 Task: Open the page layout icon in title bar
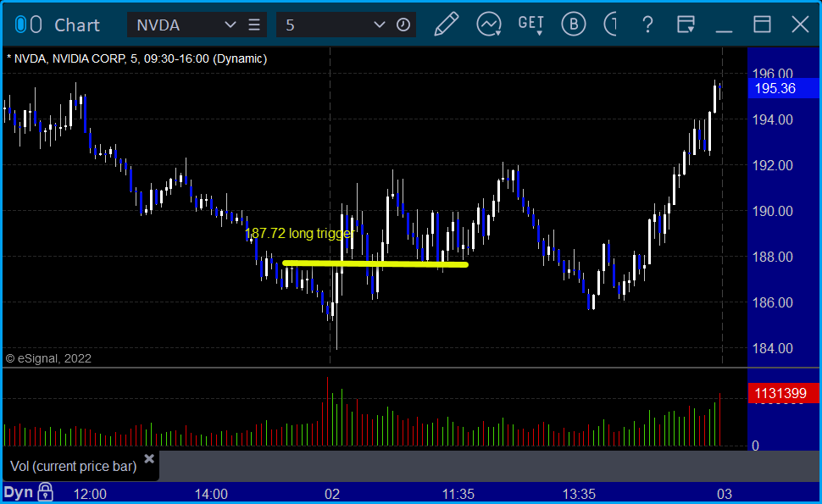686,25
